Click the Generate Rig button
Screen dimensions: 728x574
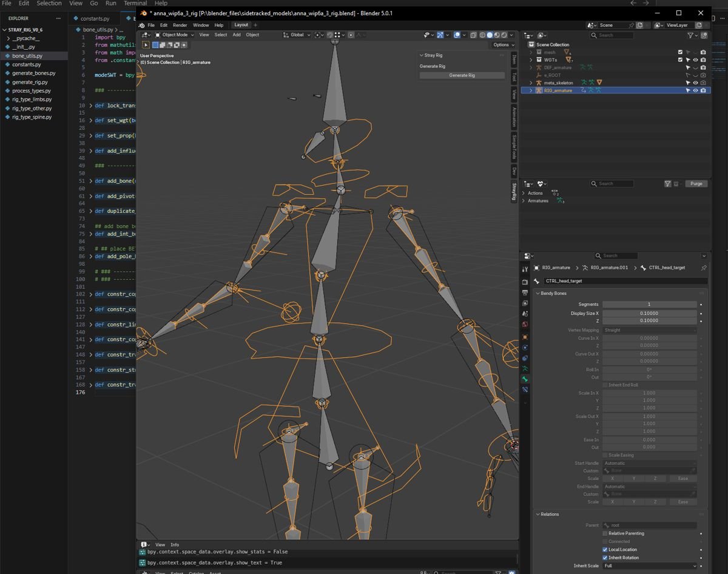pos(462,75)
